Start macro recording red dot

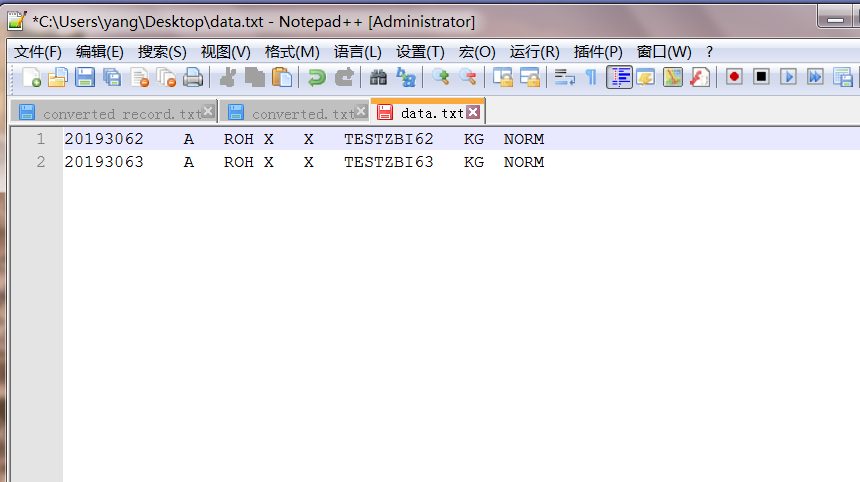pyautogui.click(x=734, y=77)
